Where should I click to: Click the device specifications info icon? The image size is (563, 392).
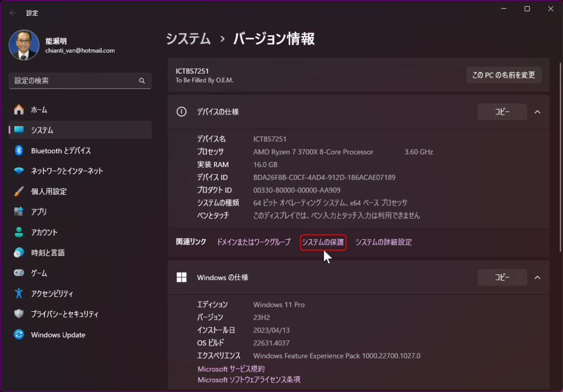coord(181,112)
